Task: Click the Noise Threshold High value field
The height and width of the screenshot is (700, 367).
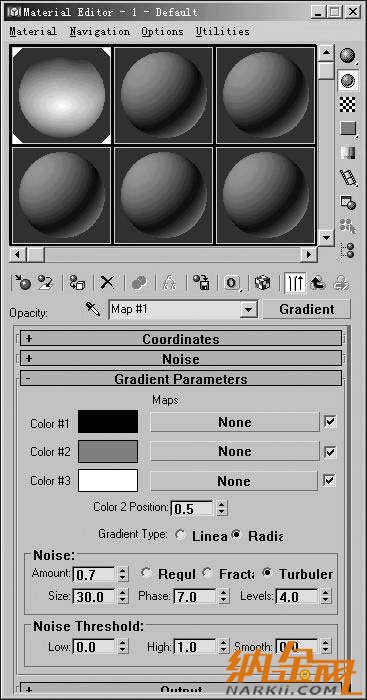Action: point(195,646)
